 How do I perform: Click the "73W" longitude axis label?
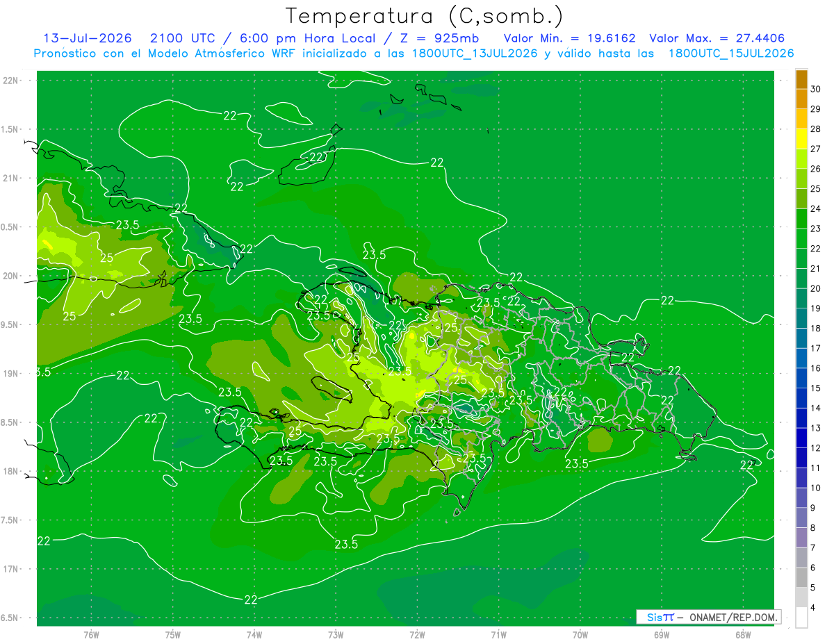[x=336, y=635]
